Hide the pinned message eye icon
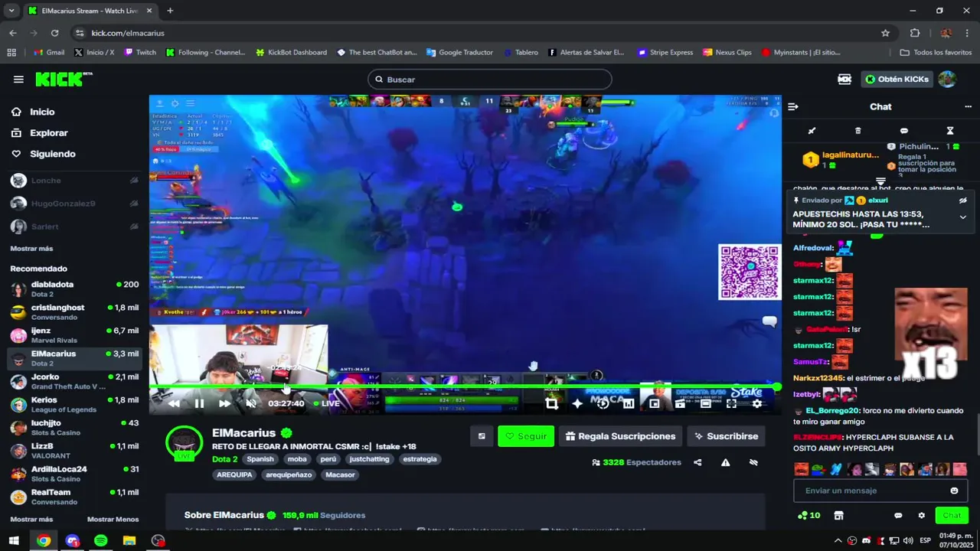The width and height of the screenshot is (980, 551). pos(962,201)
